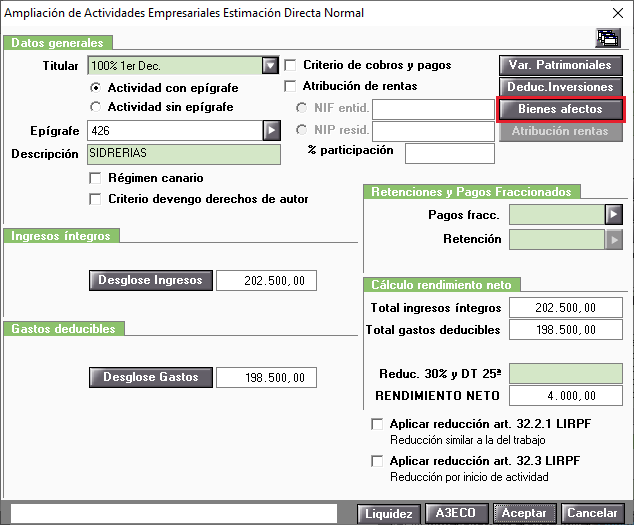This screenshot has width=634, height=525.
Task: Click the gastos amount 198.500,00 beside Desglose Gastos
Action: (266, 378)
